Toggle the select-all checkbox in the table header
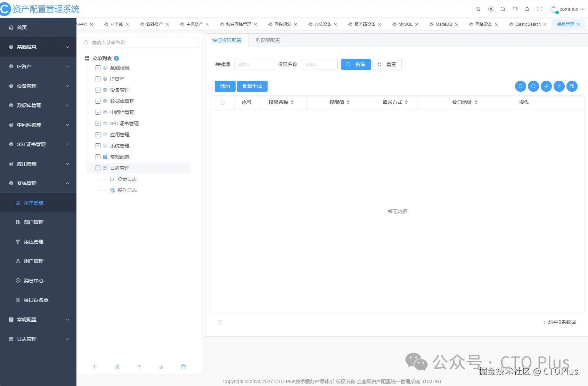 (x=222, y=102)
